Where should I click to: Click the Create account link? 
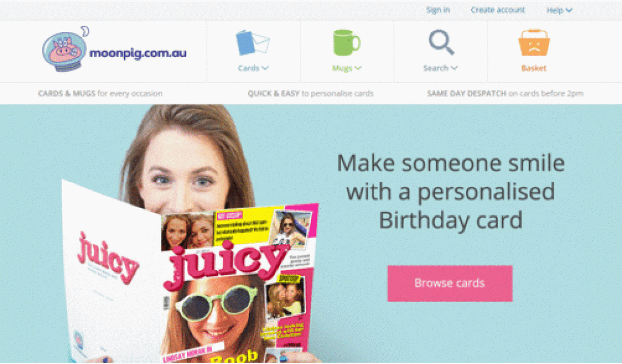coord(497,10)
